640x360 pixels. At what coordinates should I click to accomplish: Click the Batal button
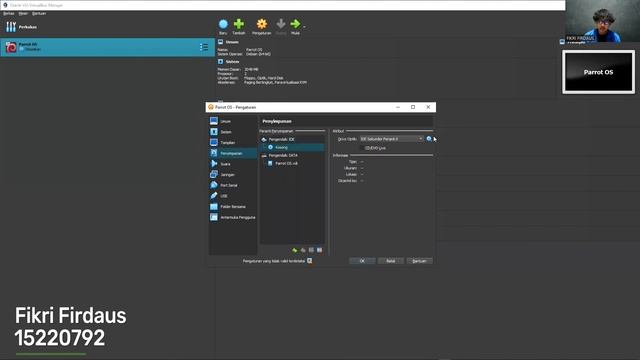tap(391, 261)
